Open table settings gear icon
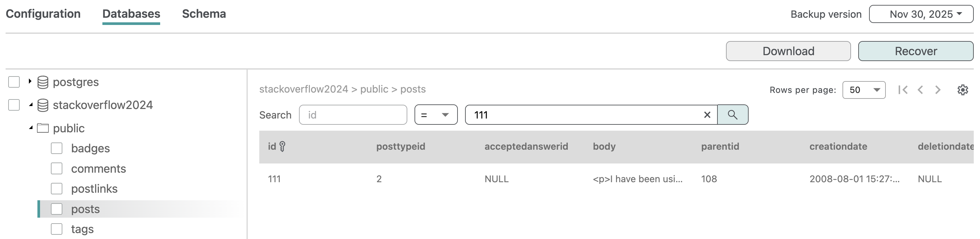The image size is (980, 239). click(x=963, y=90)
